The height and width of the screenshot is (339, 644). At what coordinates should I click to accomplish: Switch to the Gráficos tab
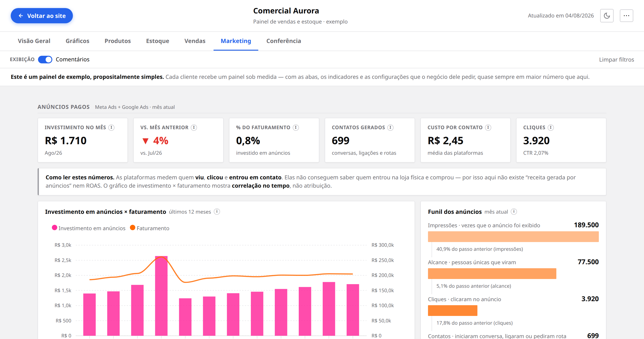tap(78, 41)
